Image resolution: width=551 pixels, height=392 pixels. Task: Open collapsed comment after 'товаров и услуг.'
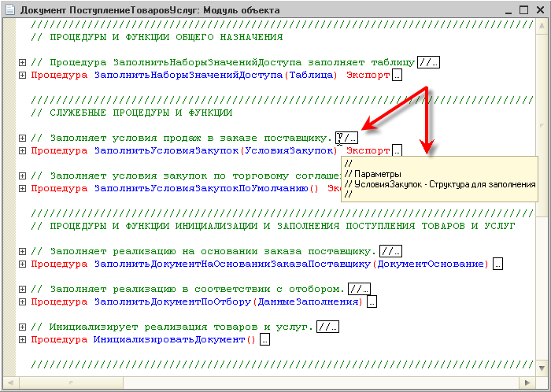point(327,327)
